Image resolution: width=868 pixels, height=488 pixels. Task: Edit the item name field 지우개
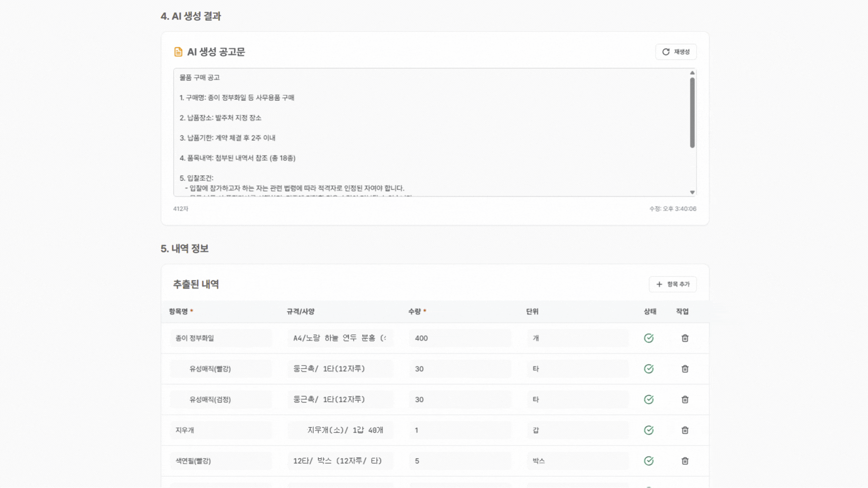221,430
